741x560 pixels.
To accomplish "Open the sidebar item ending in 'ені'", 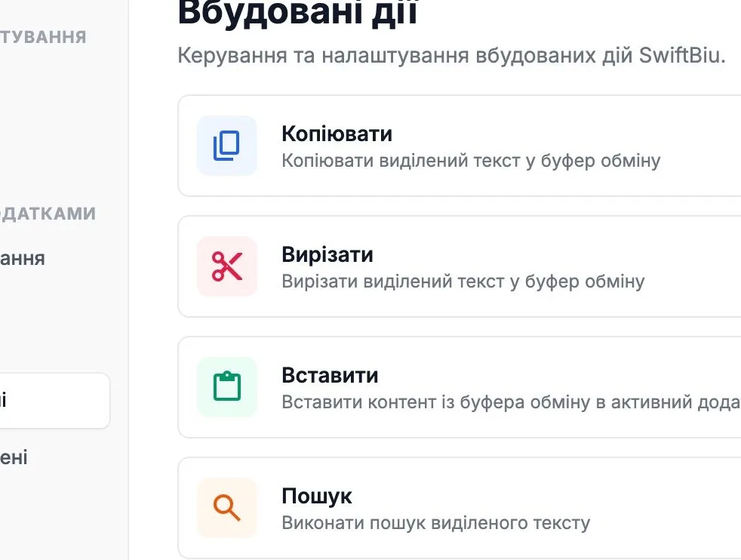I will coord(14,457).
